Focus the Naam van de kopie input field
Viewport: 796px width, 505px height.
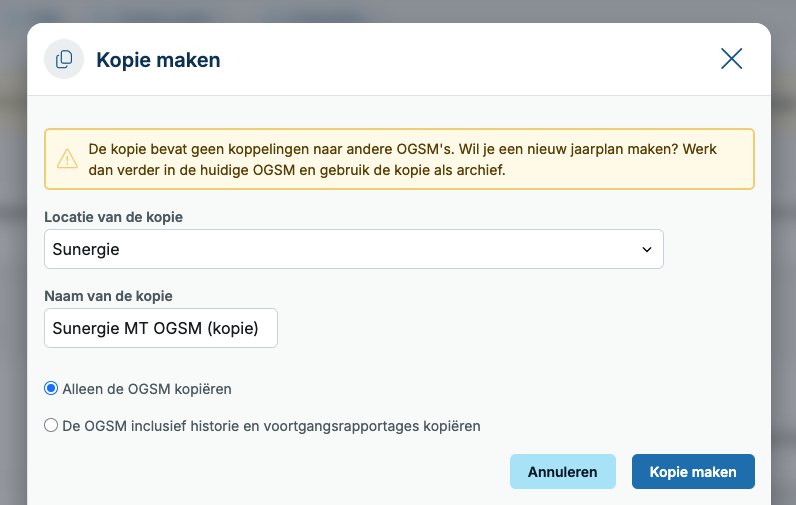(161, 328)
